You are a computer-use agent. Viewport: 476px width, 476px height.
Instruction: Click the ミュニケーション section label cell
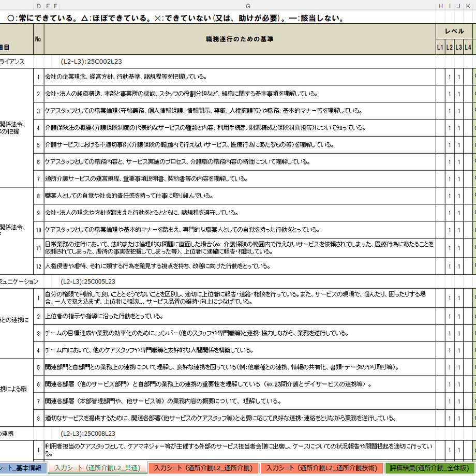[x=19, y=281]
